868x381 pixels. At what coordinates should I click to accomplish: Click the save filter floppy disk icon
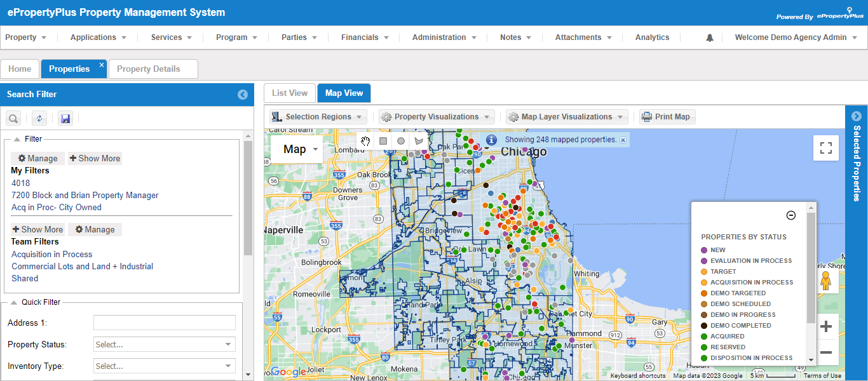click(x=65, y=118)
